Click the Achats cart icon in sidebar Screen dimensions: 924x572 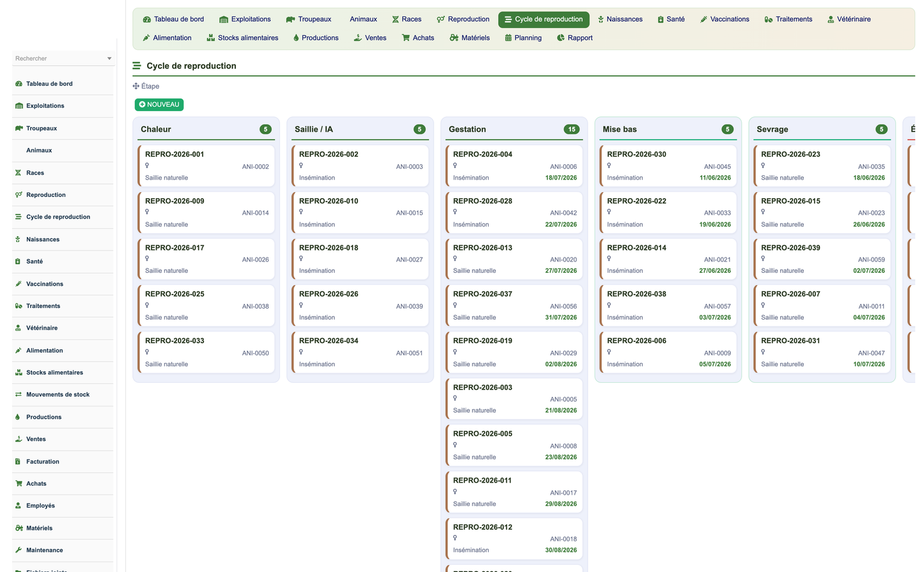(x=19, y=484)
